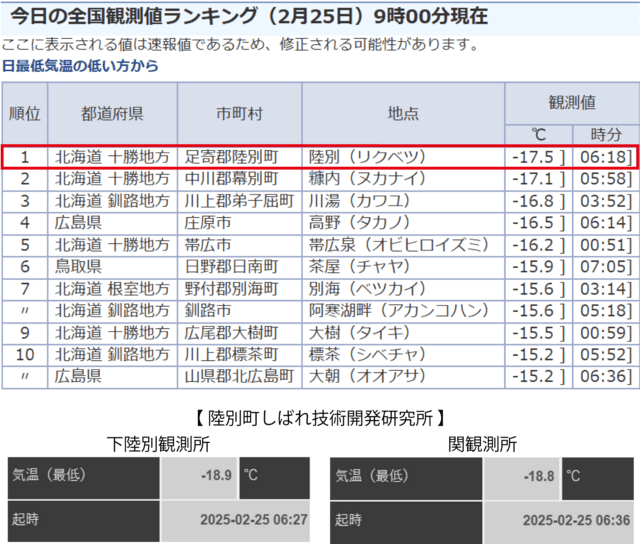The height and width of the screenshot is (544, 640).
Task: Click the heading 日最低気温の低い方から
Action: (x=80, y=66)
